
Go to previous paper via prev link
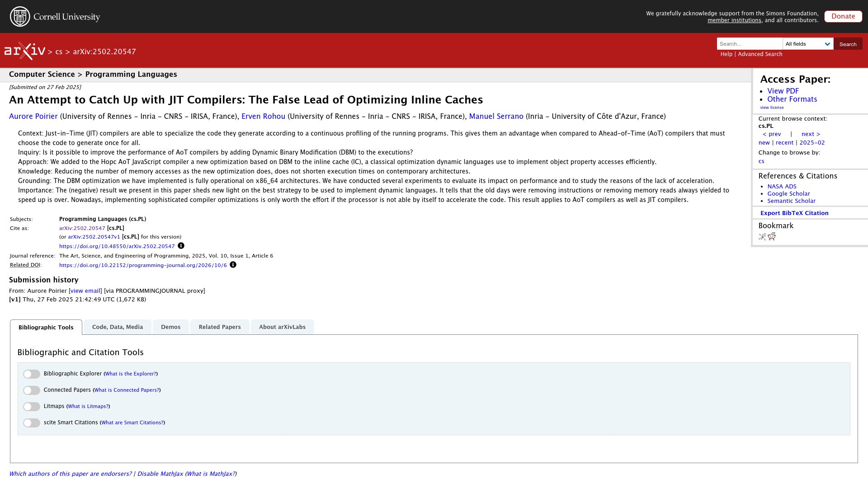point(772,134)
